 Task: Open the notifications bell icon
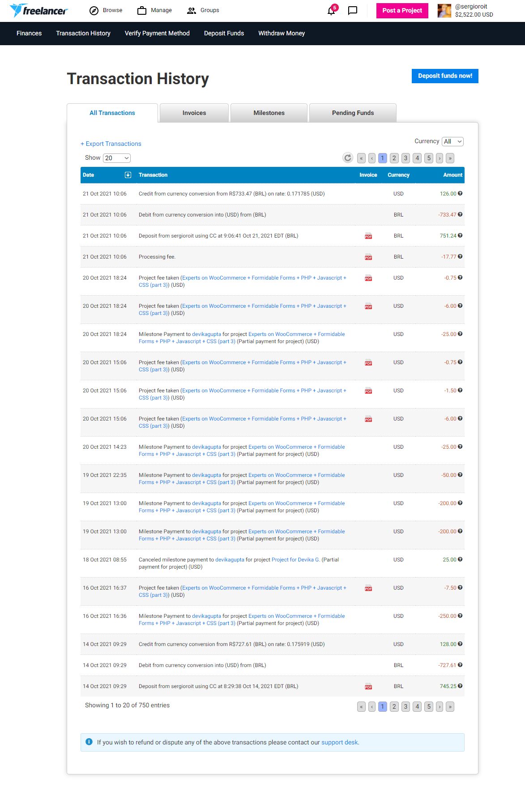(x=331, y=11)
